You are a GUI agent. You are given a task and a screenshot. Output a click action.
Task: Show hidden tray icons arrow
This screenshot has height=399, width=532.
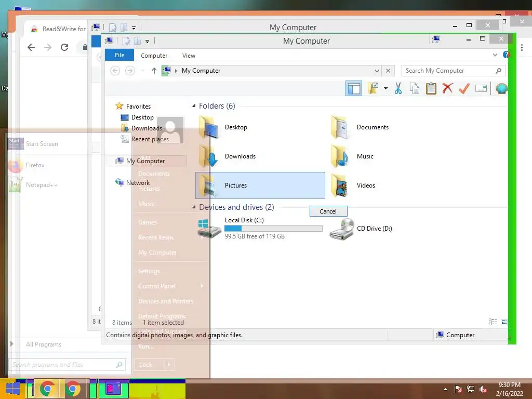coord(445,389)
